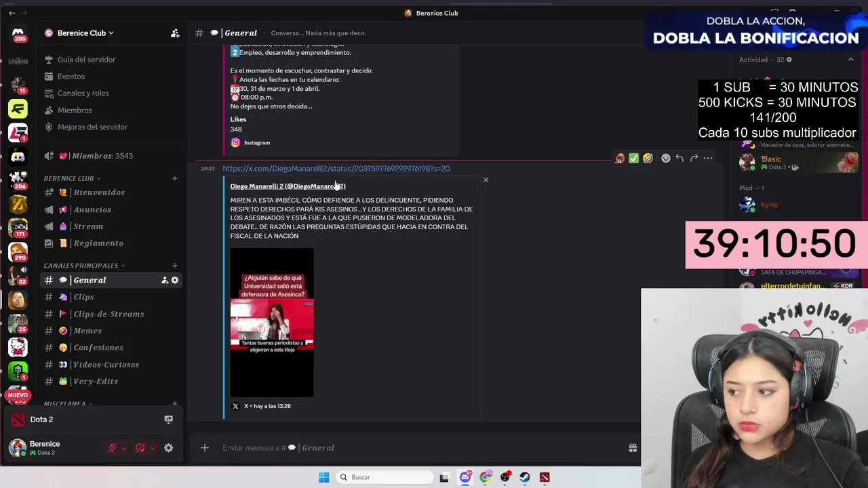Add channel to CANALES PRINCIPALES category

175,266
